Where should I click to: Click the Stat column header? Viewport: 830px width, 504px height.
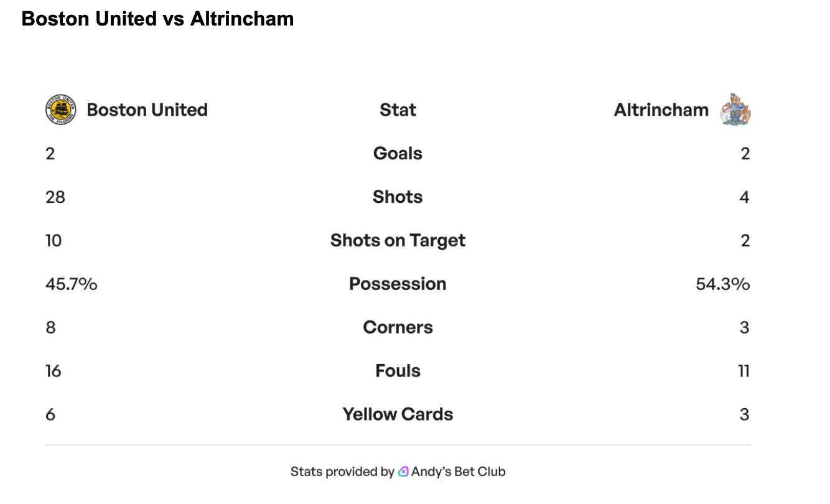click(x=398, y=110)
